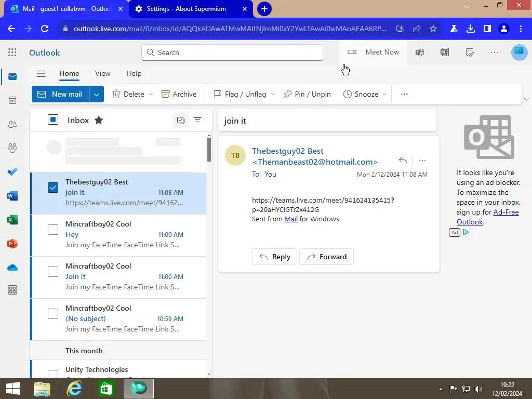Screen dimensions: 532x399
Task: Click the Delete button
Action: [x=128, y=94]
